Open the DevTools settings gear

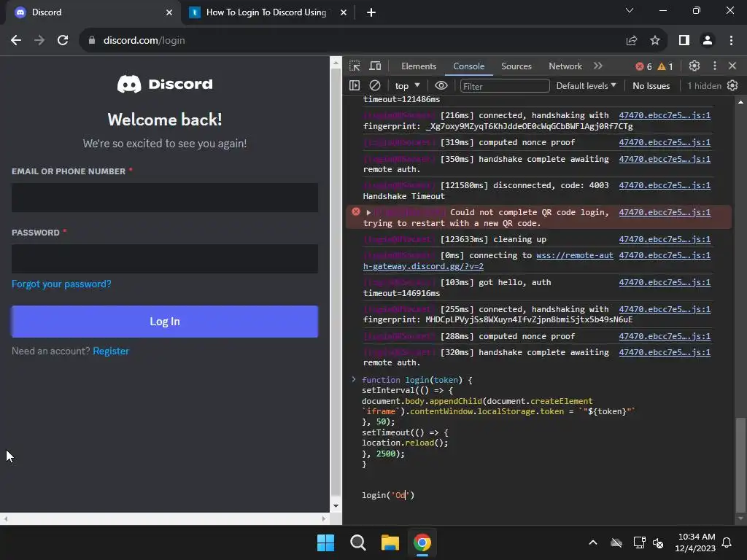(694, 66)
